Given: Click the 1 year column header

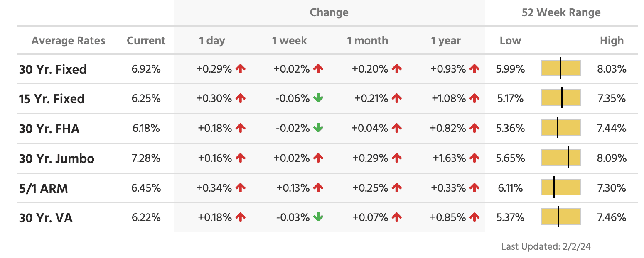Looking at the screenshot, I should (x=445, y=41).
